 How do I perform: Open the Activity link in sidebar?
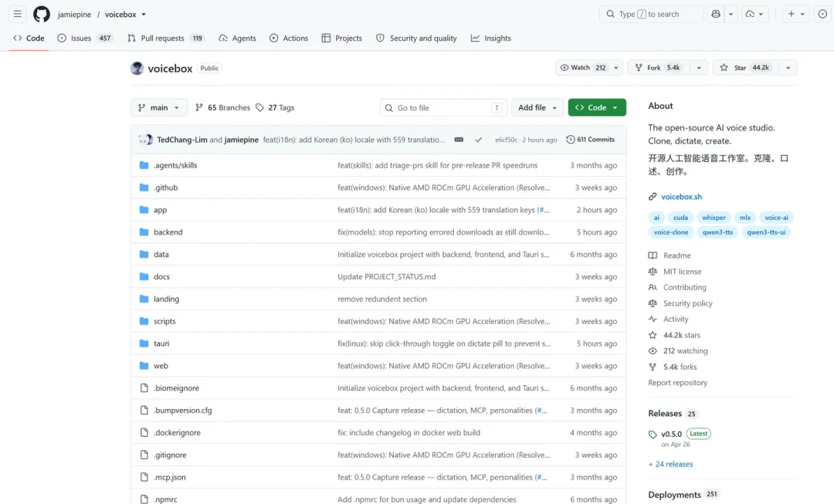click(676, 319)
